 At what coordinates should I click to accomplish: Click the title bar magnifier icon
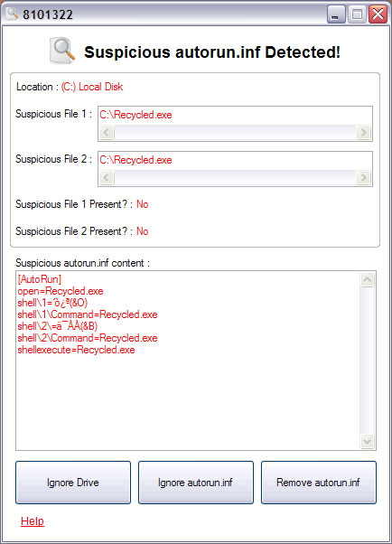click(x=12, y=14)
